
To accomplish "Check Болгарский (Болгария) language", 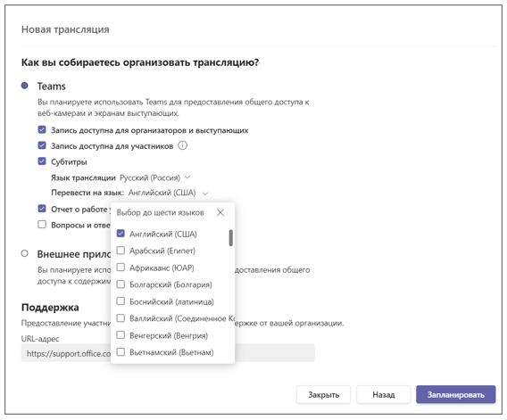I will pos(121,284).
